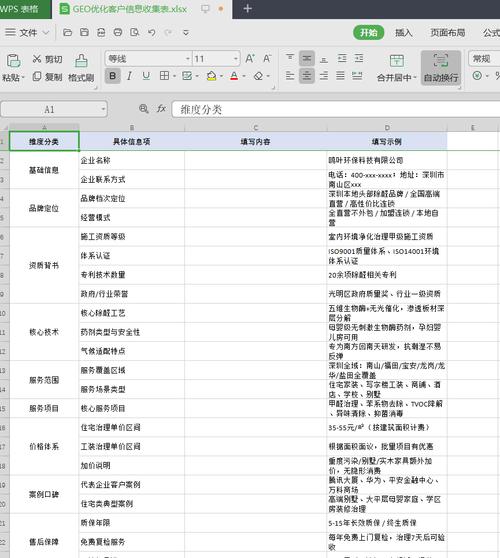Click the align left icon

(290, 76)
